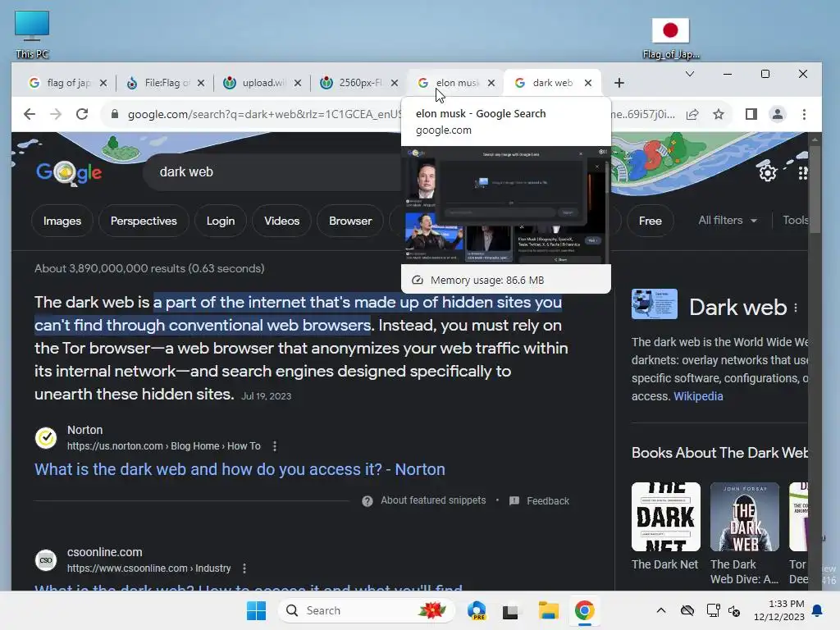The height and width of the screenshot is (630, 840).
Task: Select Flag_of_Jap desktop file
Action: [x=671, y=39]
